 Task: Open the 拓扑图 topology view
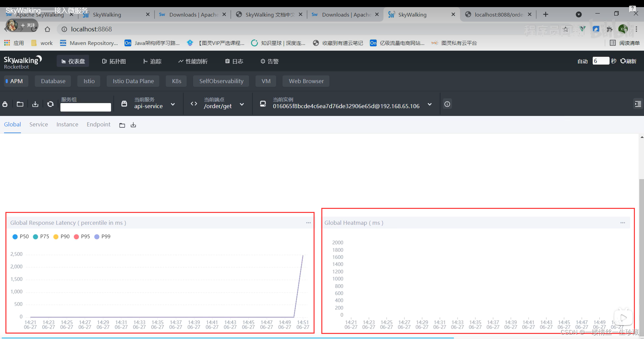(114, 61)
